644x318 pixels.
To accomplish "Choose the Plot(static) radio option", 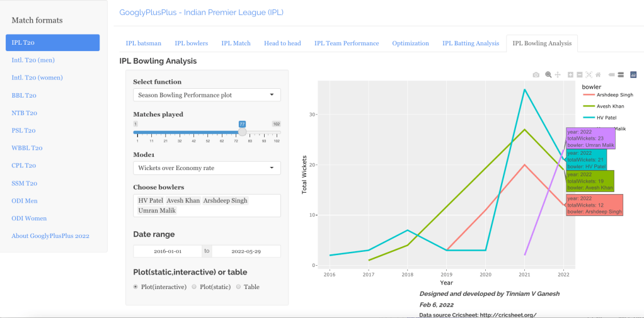I will pyautogui.click(x=194, y=287).
